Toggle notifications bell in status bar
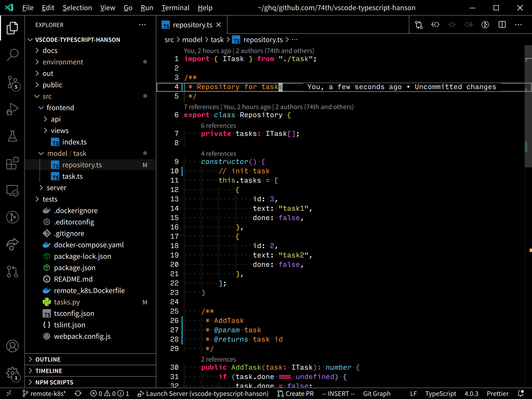Viewport: 532px width, 399px height. point(521,394)
